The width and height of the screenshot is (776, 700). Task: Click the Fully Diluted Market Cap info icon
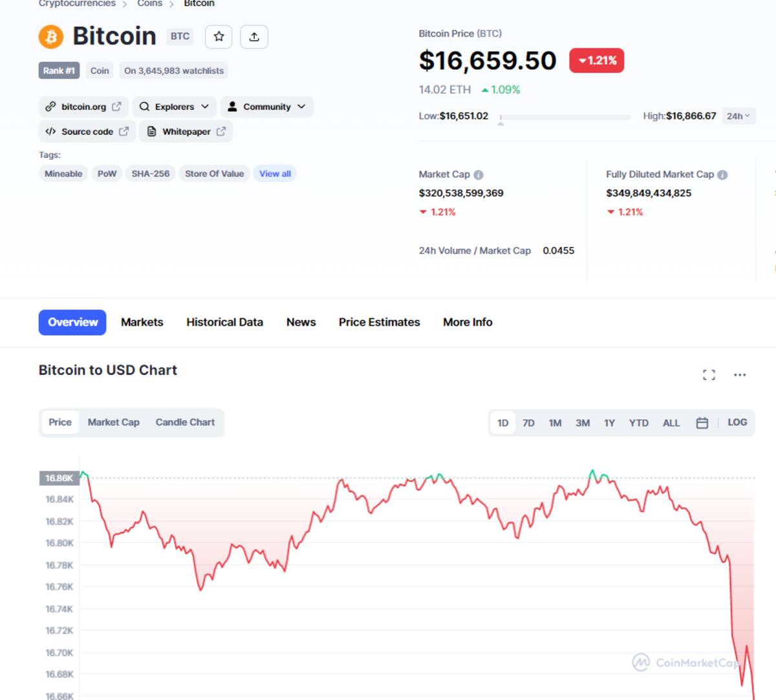point(722,175)
